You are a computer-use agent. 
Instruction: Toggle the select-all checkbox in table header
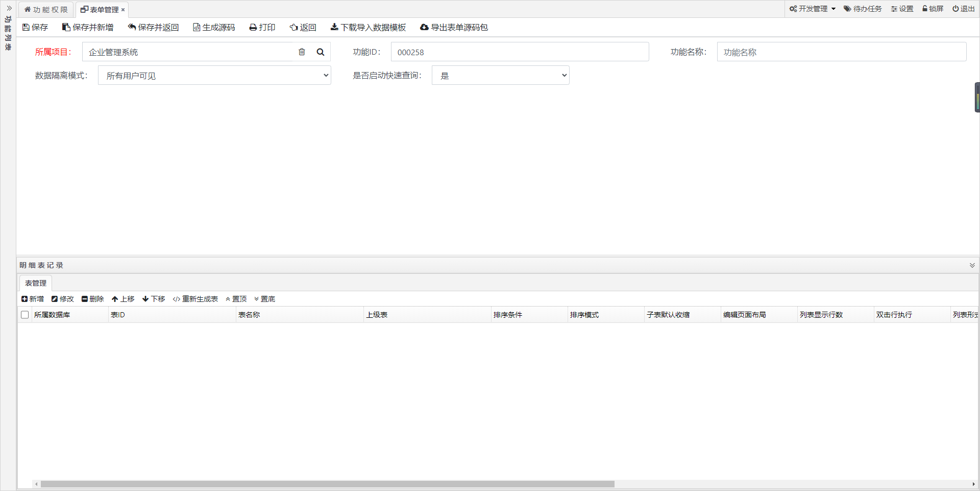24,315
